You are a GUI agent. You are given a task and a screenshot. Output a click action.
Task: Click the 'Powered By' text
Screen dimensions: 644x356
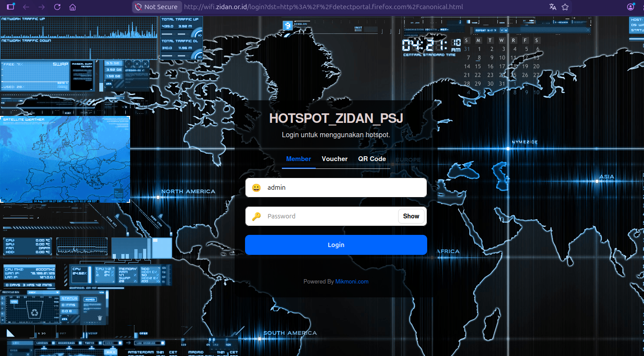tap(319, 282)
